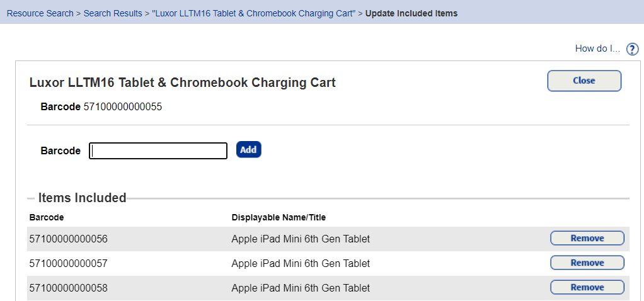Focus the Barcode entry field
Viewport: 644px width, 301px height.
tap(158, 151)
